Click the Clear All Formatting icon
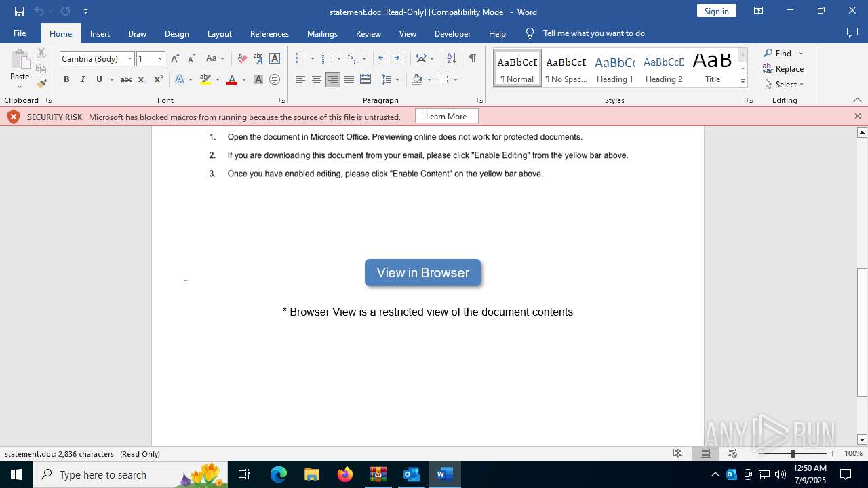 (242, 58)
